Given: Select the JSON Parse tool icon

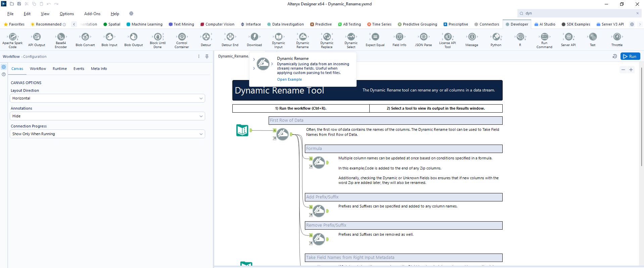Looking at the screenshot, I should click(423, 37).
